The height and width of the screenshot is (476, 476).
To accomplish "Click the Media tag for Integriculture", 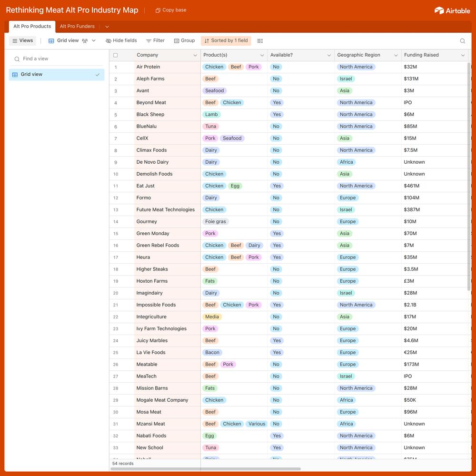I will click(x=212, y=317).
